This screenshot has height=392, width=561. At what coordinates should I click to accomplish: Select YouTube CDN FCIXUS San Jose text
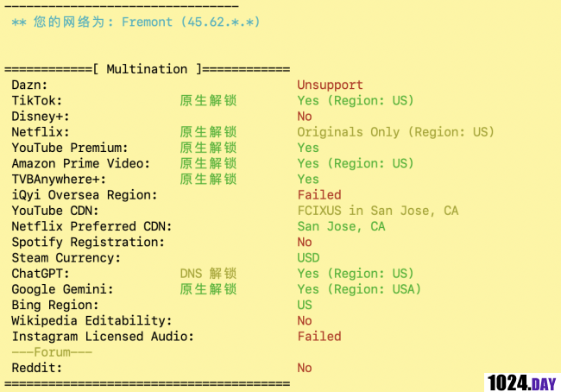tap(377, 211)
